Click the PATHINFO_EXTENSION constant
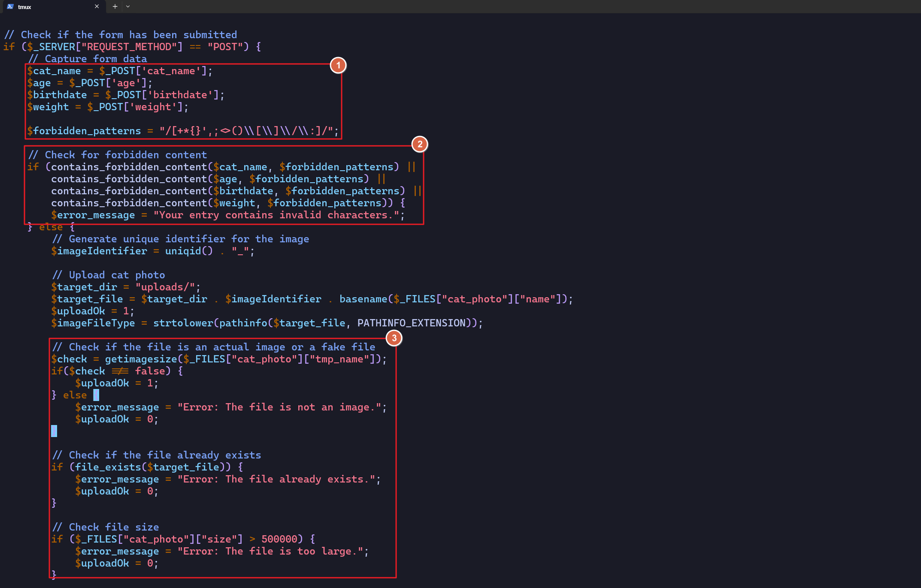The width and height of the screenshot is (921, 588). (411, 323)
